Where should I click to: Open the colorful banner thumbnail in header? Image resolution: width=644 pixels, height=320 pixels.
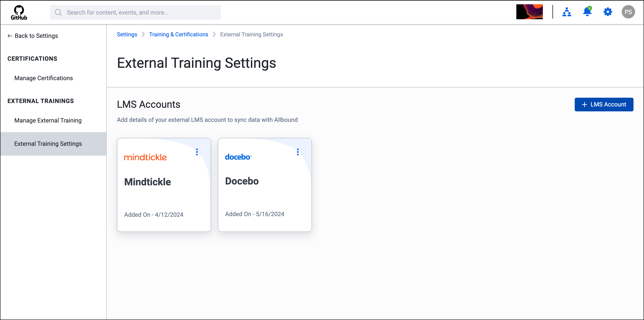click(x=529, y=12)
